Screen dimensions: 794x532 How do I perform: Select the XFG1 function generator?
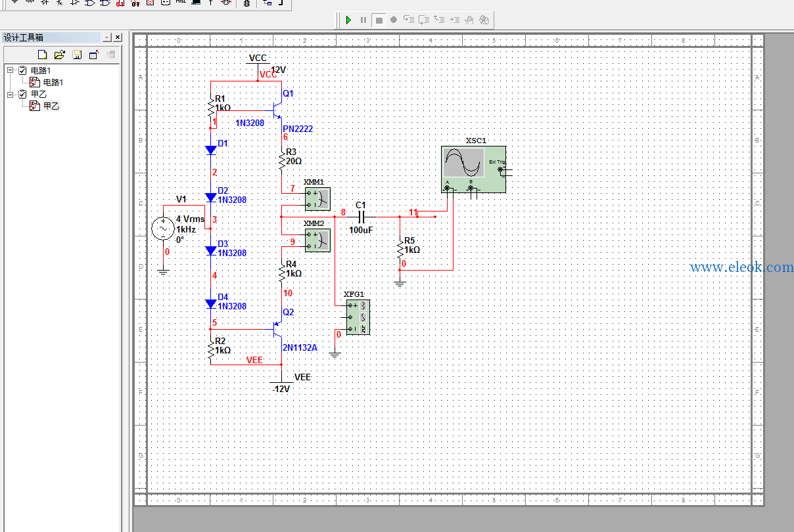pos(358,317)
